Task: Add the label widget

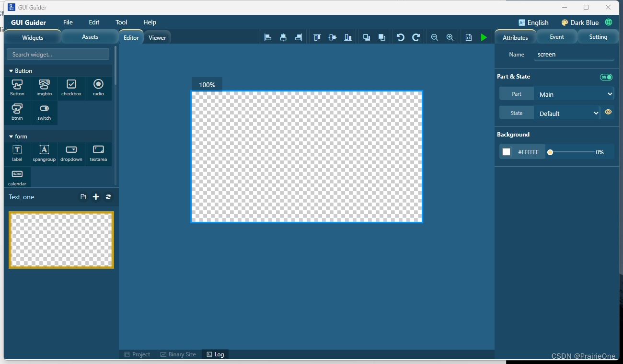Action: pos(17,154)
